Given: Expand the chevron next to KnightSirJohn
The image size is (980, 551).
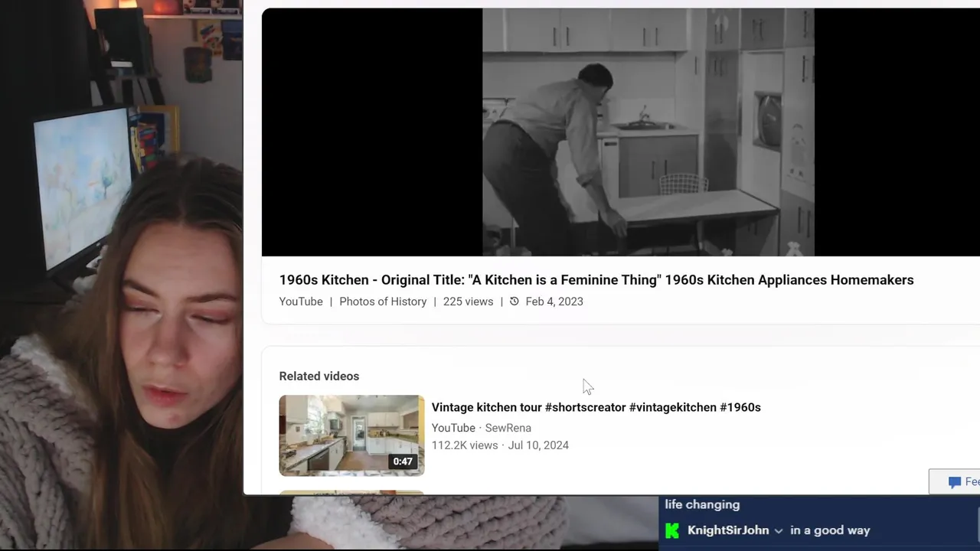Looking at the screenshot, I should pyautogui.click(x=779, y=531).
